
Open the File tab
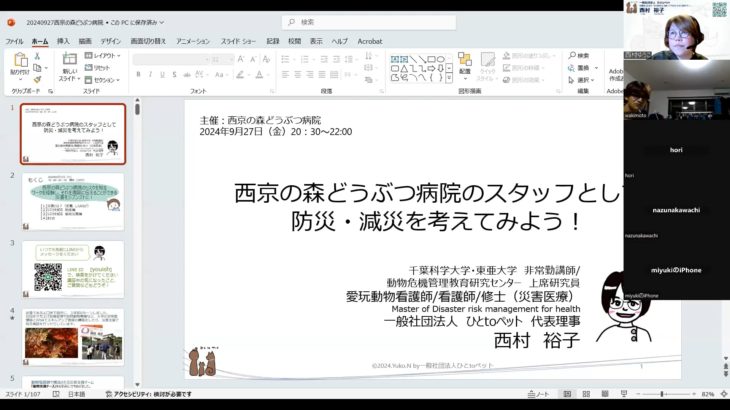pos(14,41)
